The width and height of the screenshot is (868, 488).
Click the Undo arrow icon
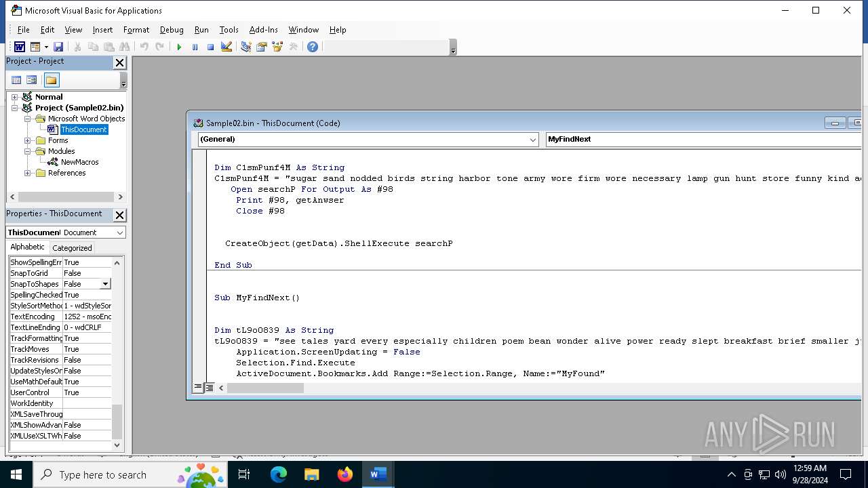tap(144, 47)
